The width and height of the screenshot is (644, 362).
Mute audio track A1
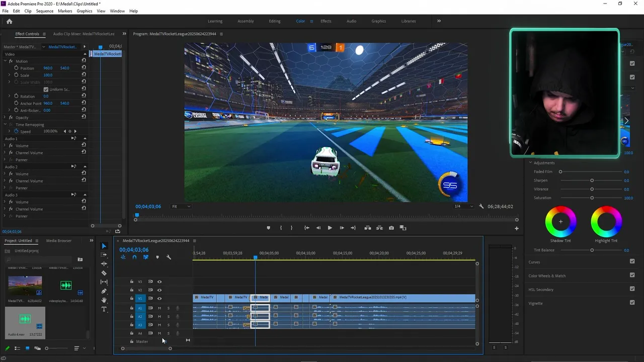coord(159,308)
